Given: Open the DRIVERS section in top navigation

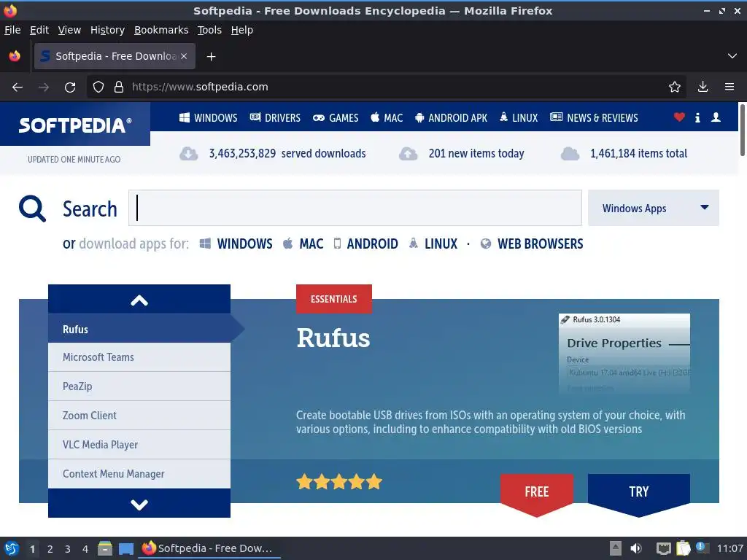Looking at the screenshot, I should point(275,117).
